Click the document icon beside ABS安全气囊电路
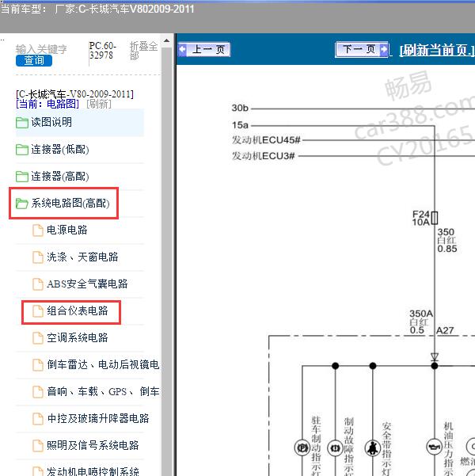This screenshot has width=475, height=476. (x=38, y=284)
